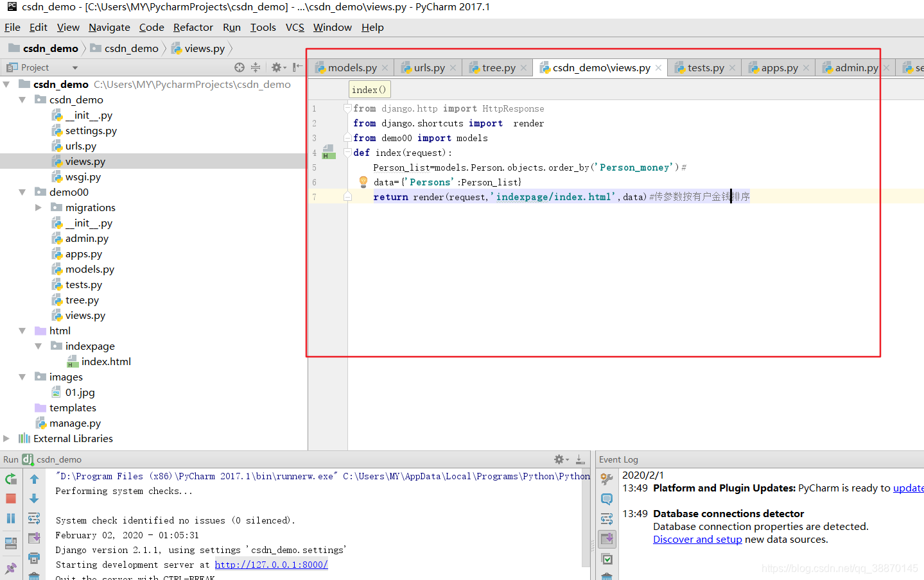Click the index() breadcrumb in editor

pyautogui.click(x=369, y=89)
